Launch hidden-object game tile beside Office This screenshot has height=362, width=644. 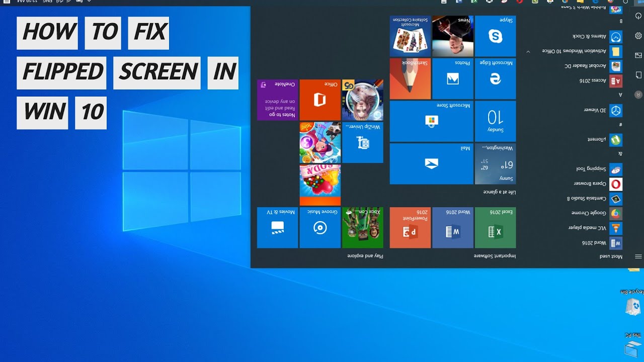(x=363, y=100)
